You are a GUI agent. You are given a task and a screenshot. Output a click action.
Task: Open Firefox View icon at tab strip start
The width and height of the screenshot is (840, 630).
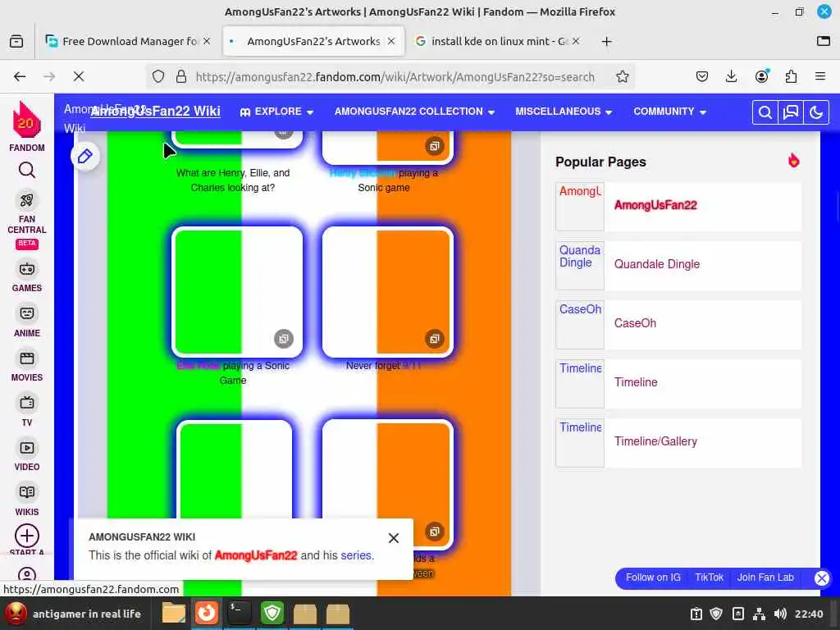[16, 41]
